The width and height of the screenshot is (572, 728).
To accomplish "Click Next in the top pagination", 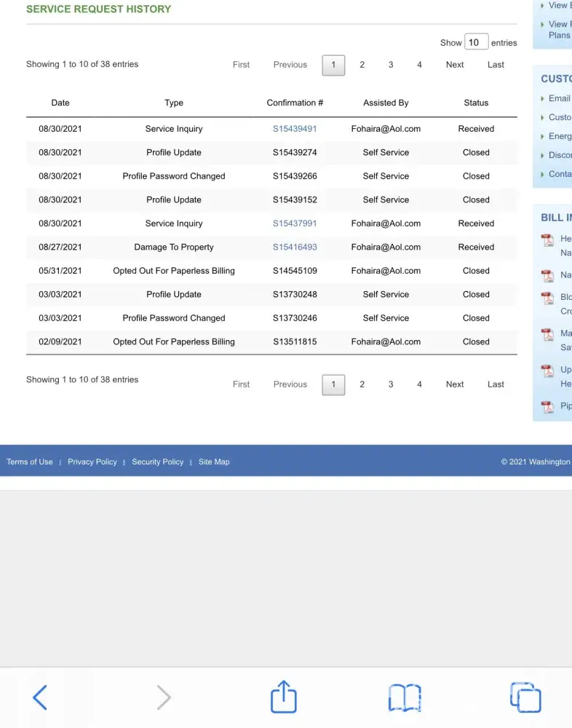I will pyautogui.click(x=455, y=65).
